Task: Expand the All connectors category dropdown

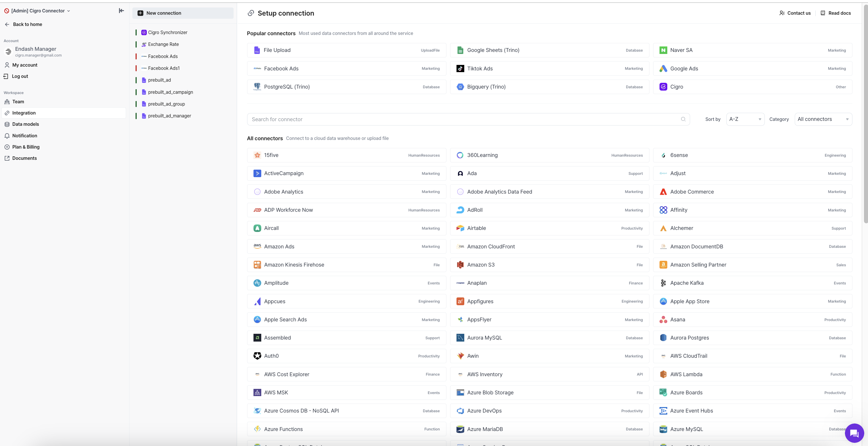Action: pos(823,119)
